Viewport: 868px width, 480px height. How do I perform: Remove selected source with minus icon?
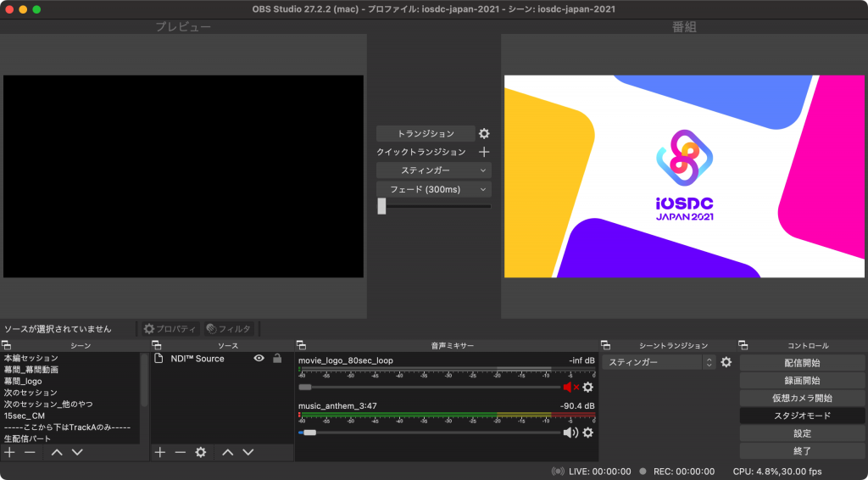(181, 452)
